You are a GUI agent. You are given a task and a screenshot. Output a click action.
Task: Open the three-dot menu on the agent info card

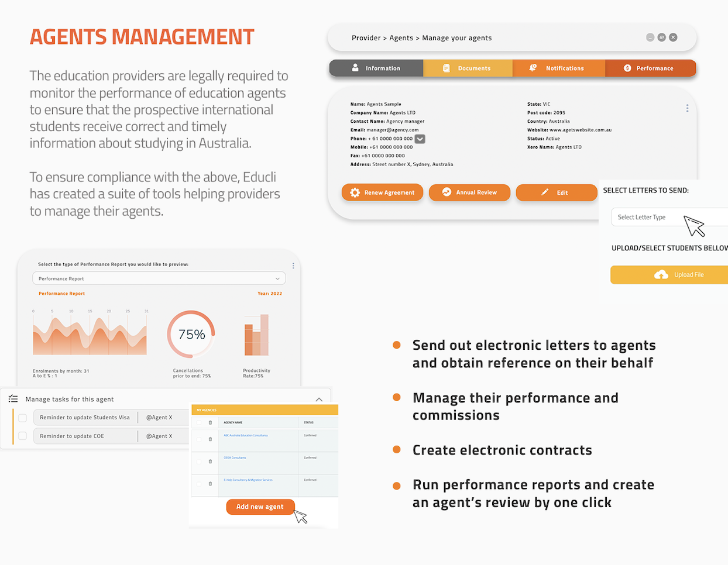[x=687, y=108]
